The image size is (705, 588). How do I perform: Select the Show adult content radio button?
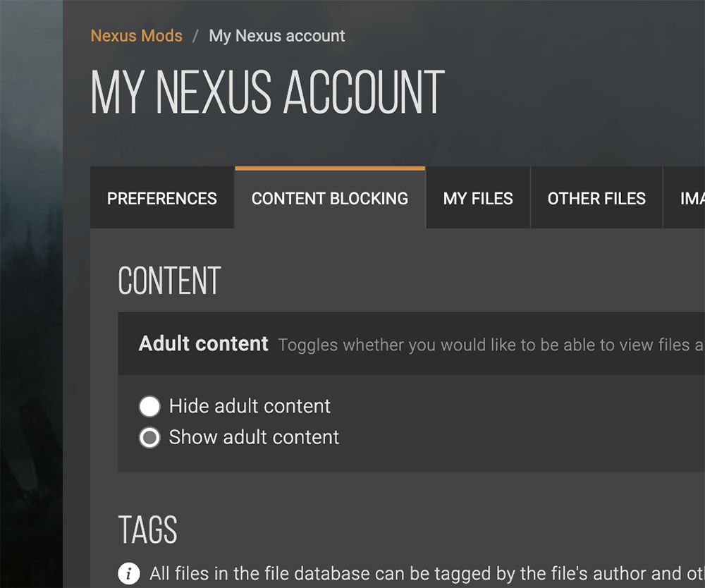coord(149,437)
